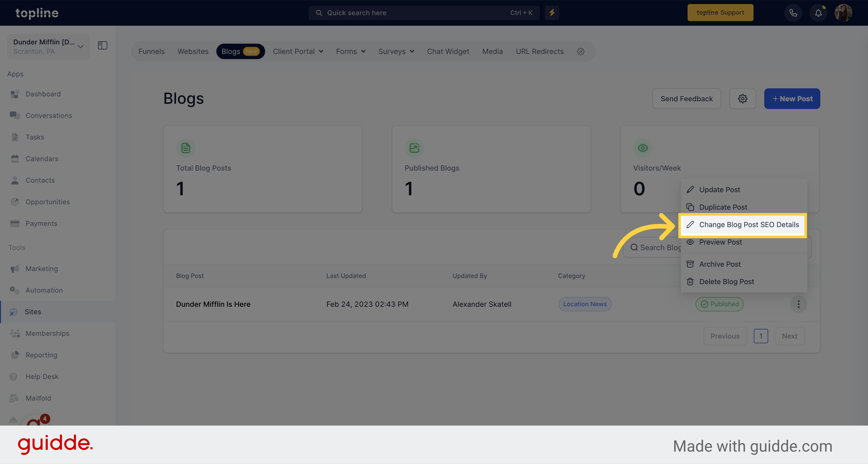Open Sites settings gear in tab bar
868x464 pixels.
click(x=581, y=52)
